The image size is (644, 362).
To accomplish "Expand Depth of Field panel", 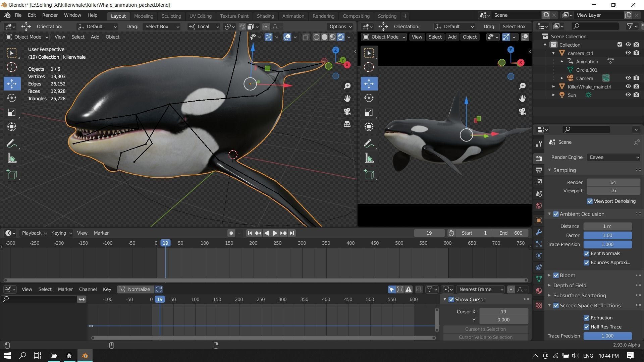I will [x=549, y=286].
